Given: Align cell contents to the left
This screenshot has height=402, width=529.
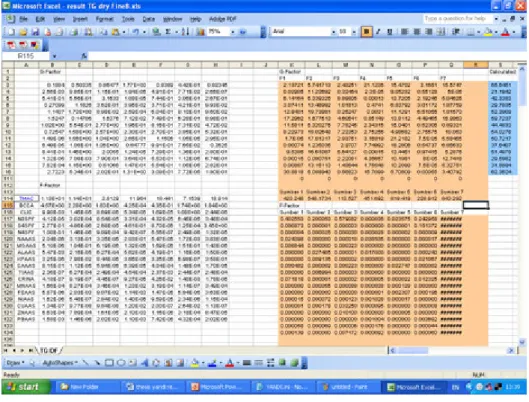Looking at the screenshot, I should click(405, 32).
